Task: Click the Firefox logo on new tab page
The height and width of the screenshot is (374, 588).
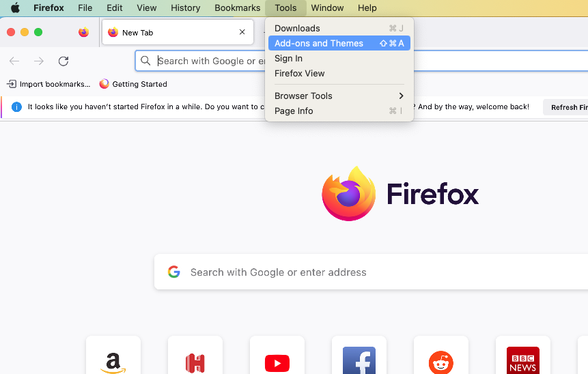Action: click(x=348, y=194)
